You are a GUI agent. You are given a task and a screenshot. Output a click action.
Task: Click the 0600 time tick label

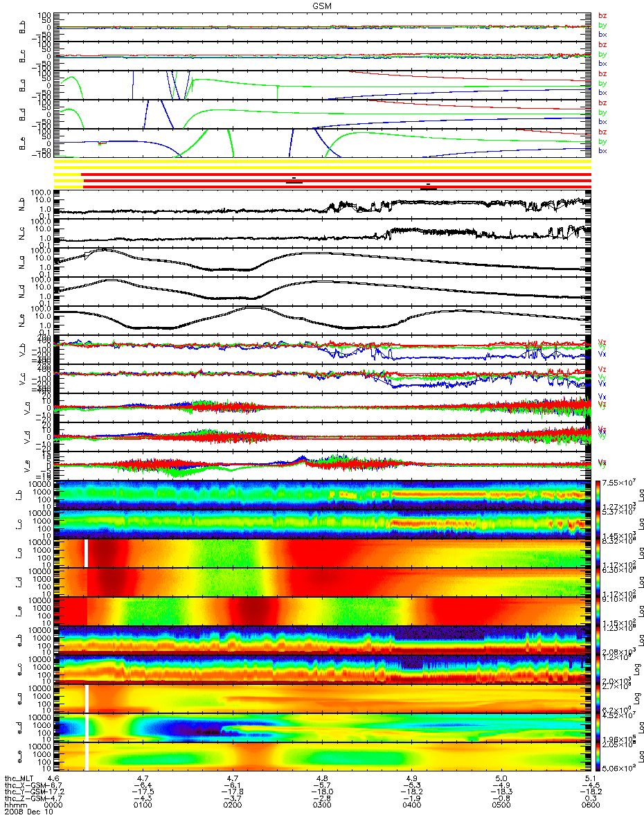590,805
